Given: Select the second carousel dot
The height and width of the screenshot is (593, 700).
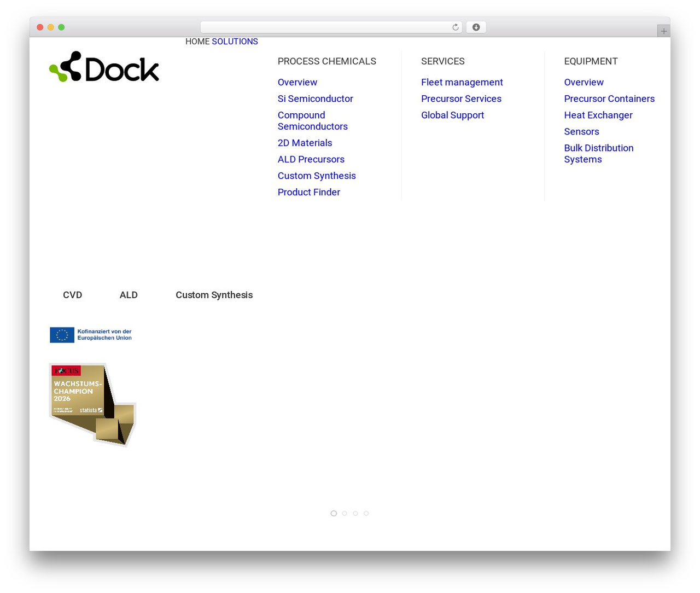Looking at the screenshot, I should pyautogui.click(x=345, y=513).
